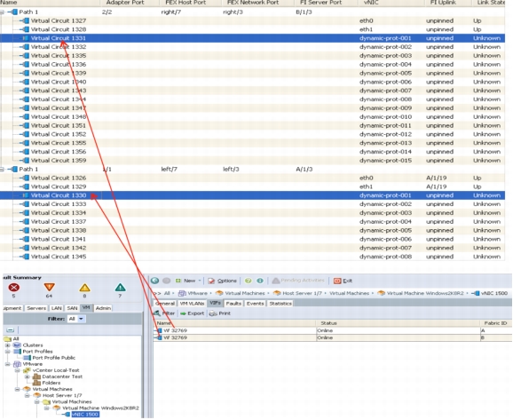513x420 pixels.
Task: Click the orange major faults icon
Action: pyautogui.click(x=49, y=288)
